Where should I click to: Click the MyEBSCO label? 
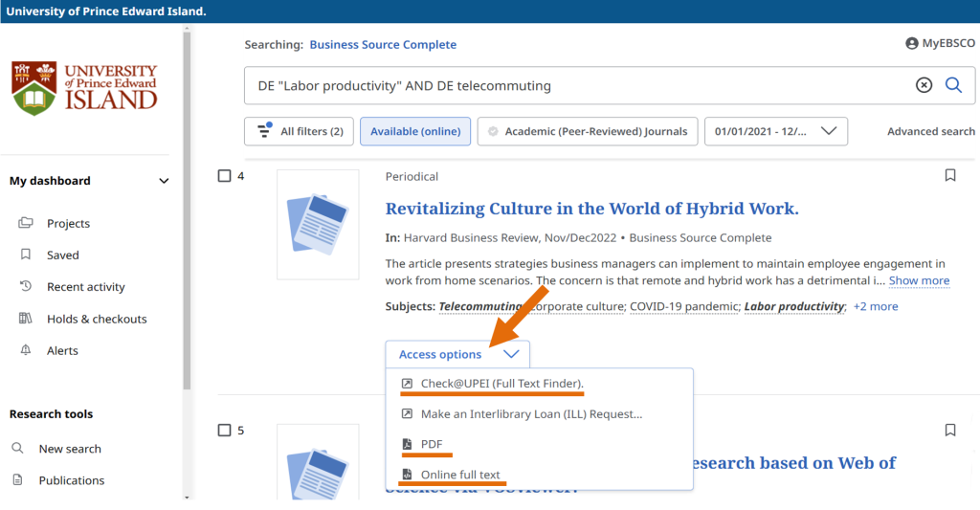(948, 43)
